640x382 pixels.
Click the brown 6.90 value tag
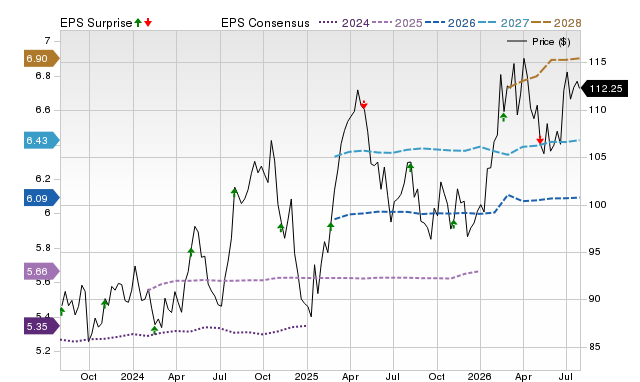41,58
